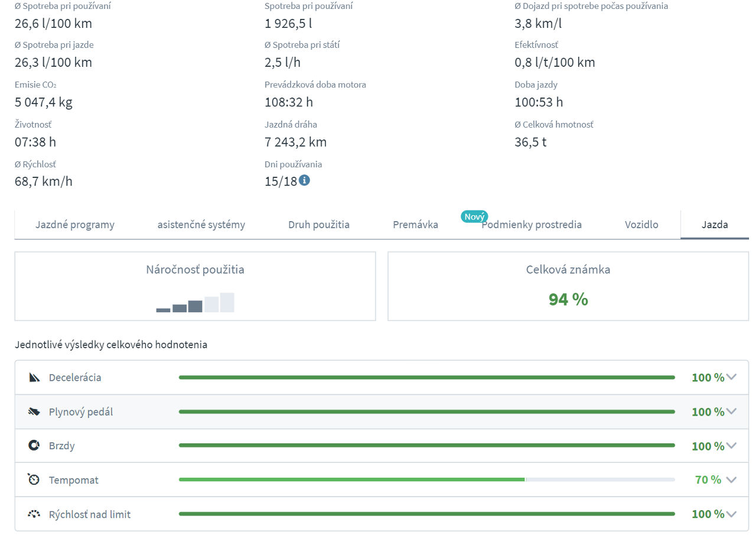This screenshot has width=756, height=535.
Task: Click the Tempomat stopwatch icon
Action: 34,479
